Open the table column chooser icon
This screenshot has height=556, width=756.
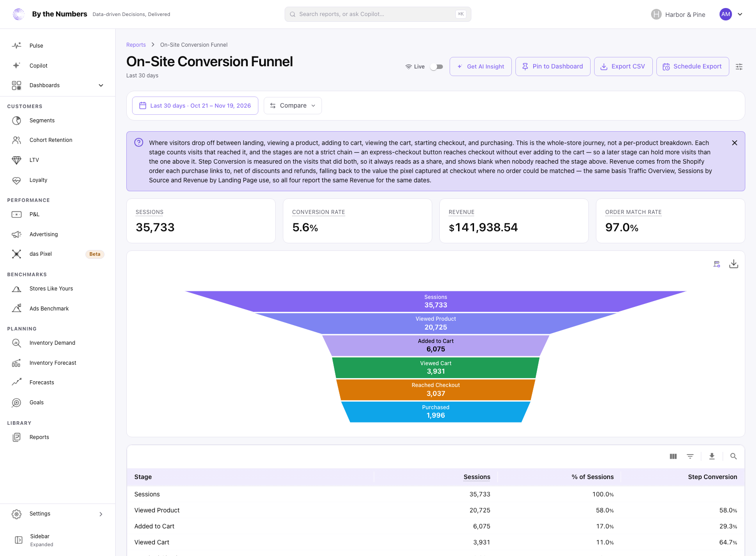point(673,456)
